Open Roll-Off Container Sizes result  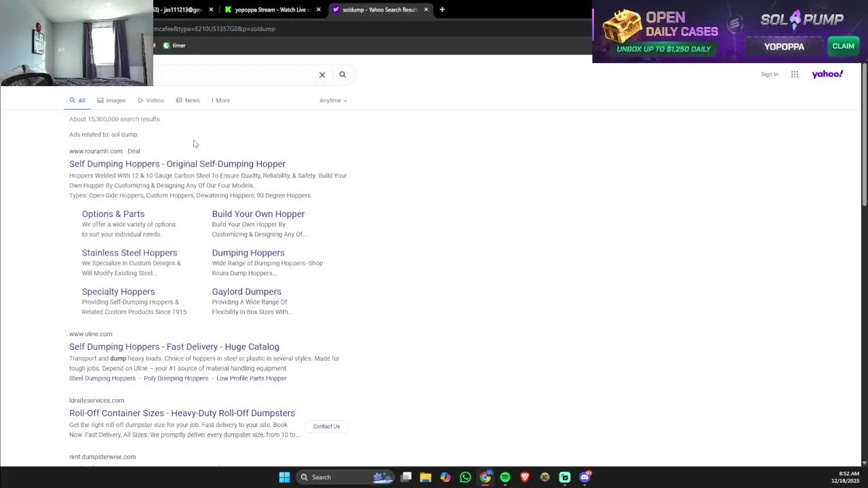[182, 413]
